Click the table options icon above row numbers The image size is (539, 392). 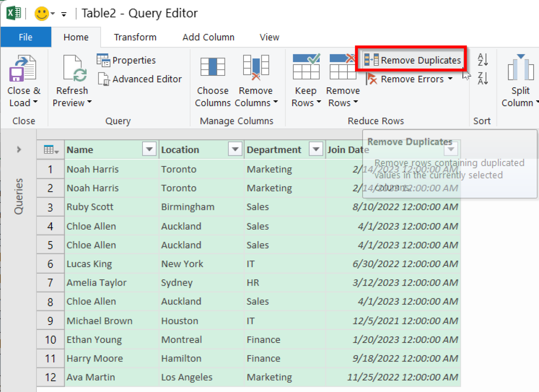(50, 149)
